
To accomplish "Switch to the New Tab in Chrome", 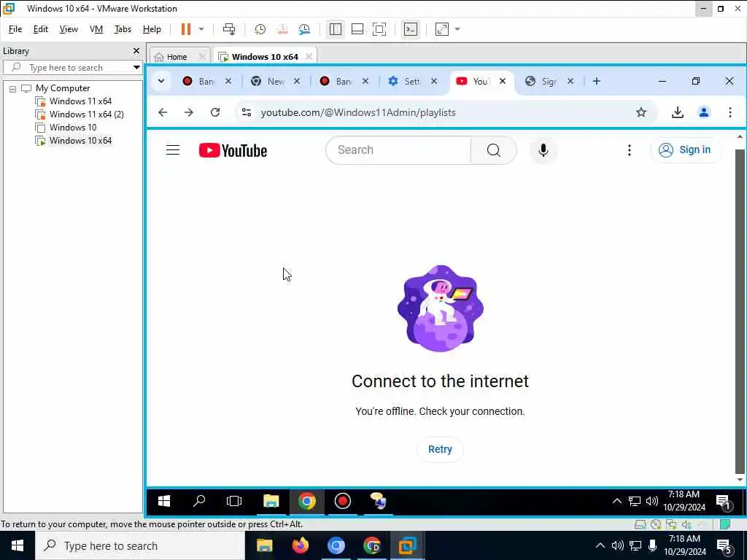I will click(x=275, y=81).
